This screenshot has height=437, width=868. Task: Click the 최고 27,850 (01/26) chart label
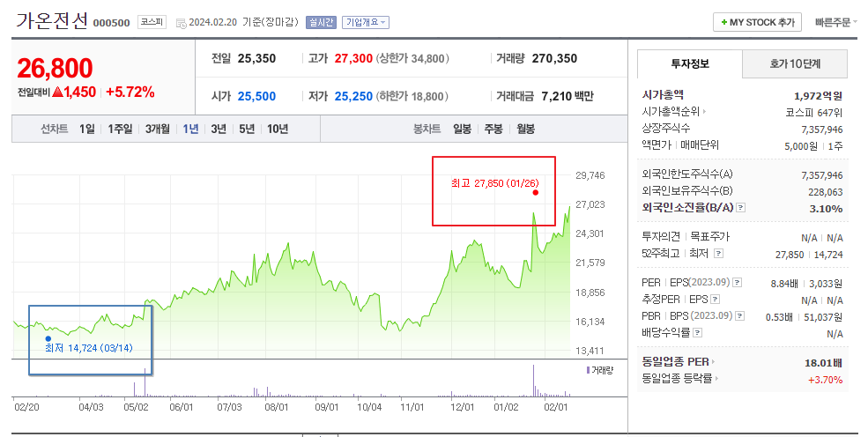(495, 183)
